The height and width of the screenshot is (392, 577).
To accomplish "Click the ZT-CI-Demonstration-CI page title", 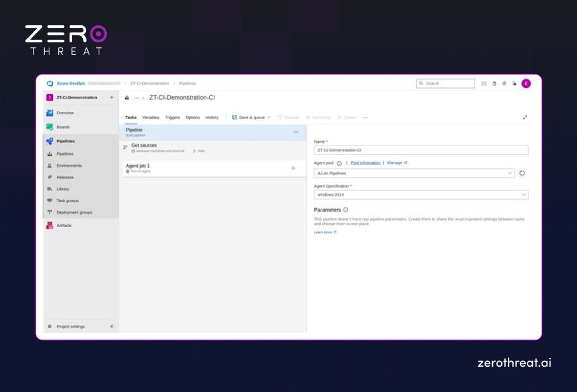I will (x=182, y=98).
